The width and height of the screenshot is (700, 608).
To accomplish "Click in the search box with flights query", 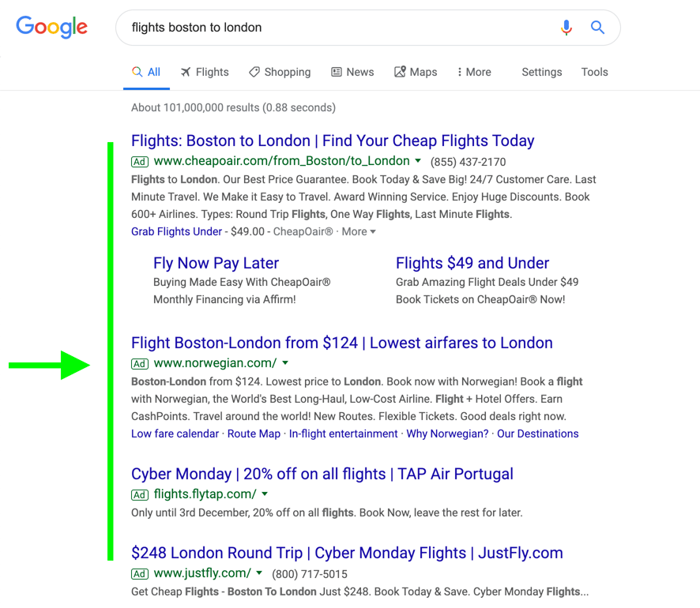I will point(332,28).
